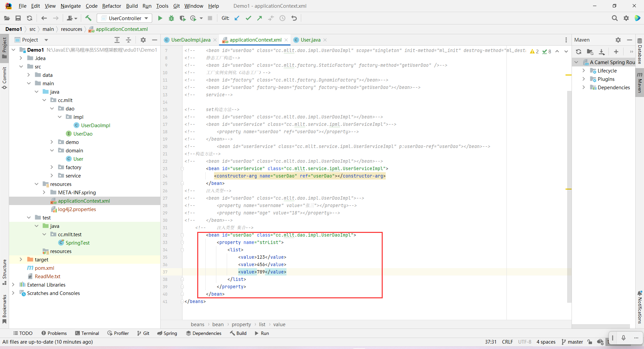Viewport: 644px width, 349px height.
Task: Expand all in Project panel
Action: [117, 40]
